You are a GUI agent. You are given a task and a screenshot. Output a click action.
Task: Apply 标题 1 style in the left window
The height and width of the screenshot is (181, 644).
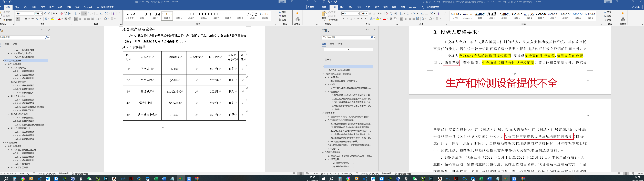(142, 16)
